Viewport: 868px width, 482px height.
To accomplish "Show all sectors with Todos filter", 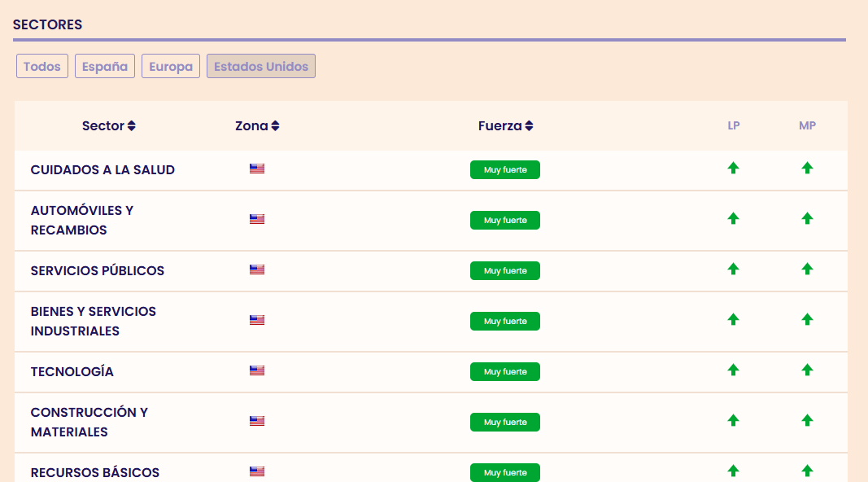I will click(x=42, y=67).
